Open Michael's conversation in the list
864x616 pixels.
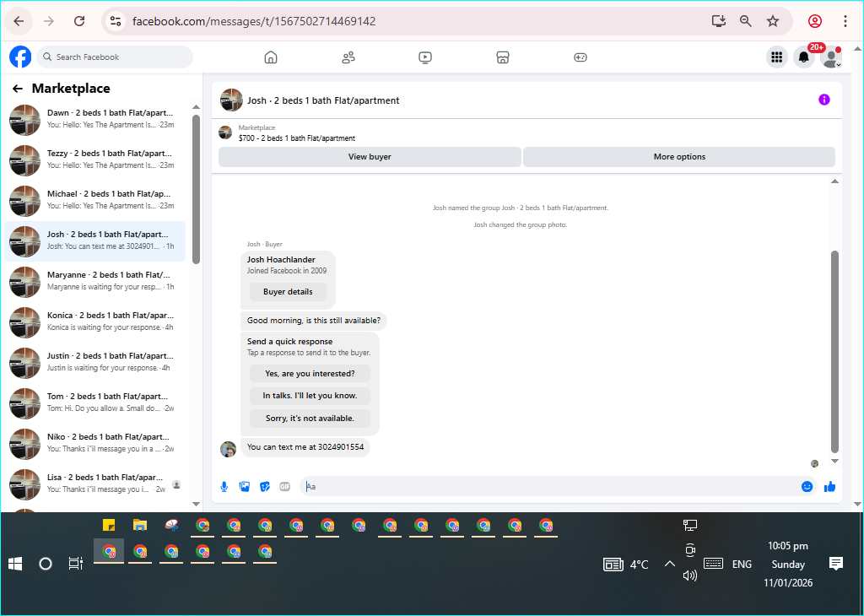(x=94, y=201)
